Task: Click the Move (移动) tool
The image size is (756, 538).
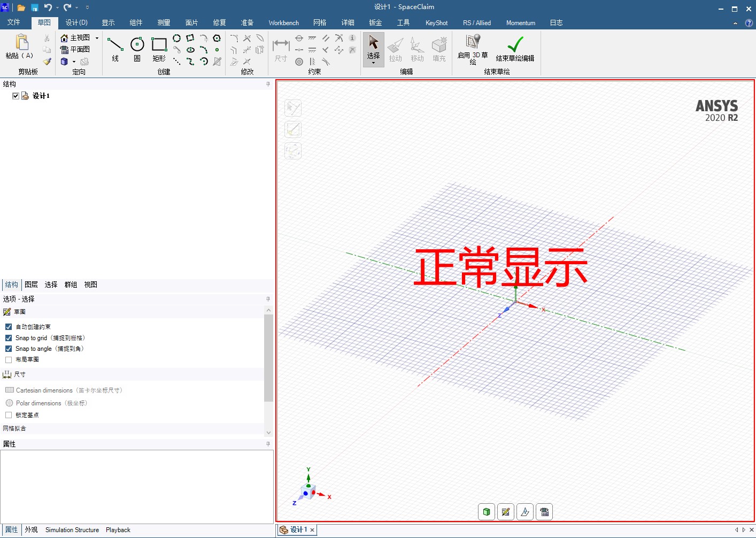Action: coord(417,49)
